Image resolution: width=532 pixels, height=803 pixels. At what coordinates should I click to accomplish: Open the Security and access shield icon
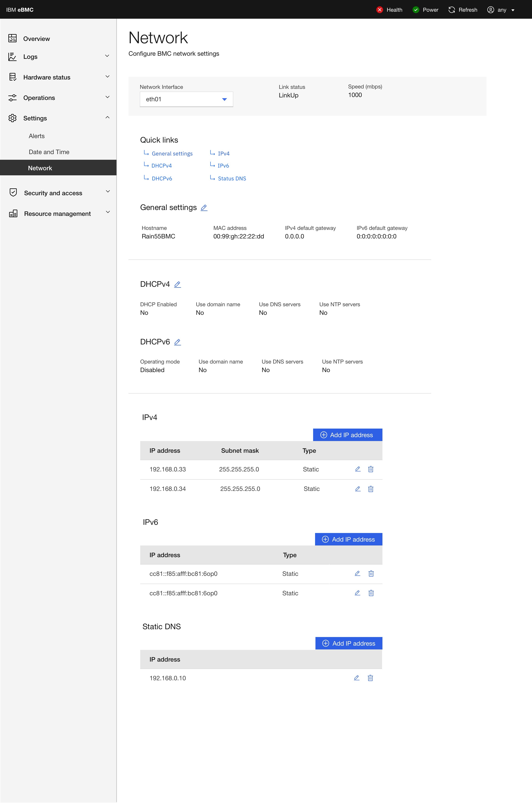[x=12, y=192]
